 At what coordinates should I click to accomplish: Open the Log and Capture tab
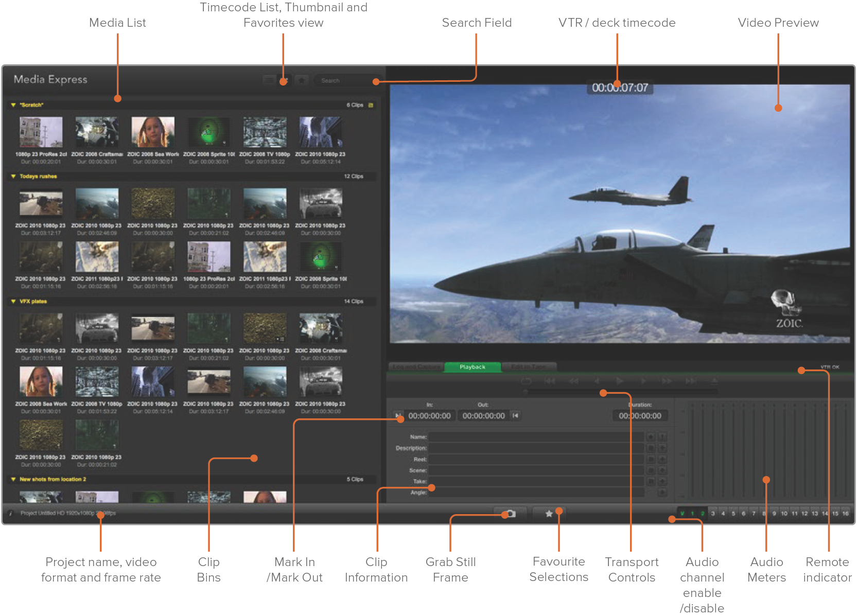(x=416, y=367)
